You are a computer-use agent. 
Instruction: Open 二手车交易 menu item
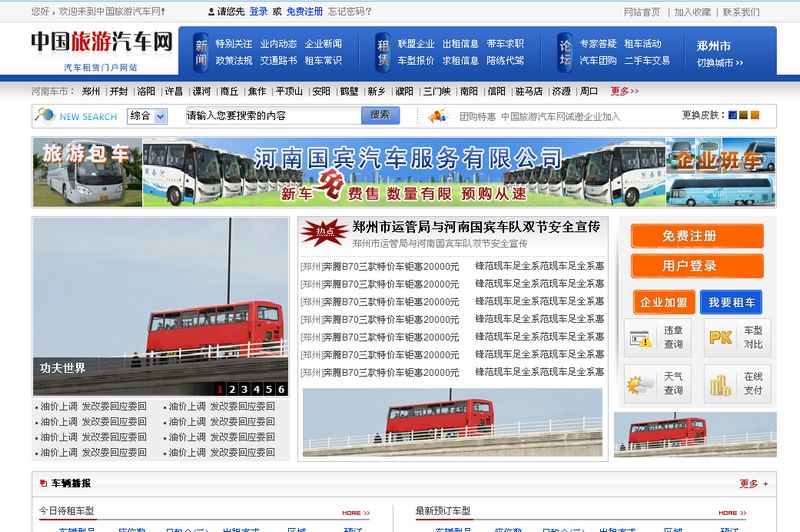(x=647, y=60)
